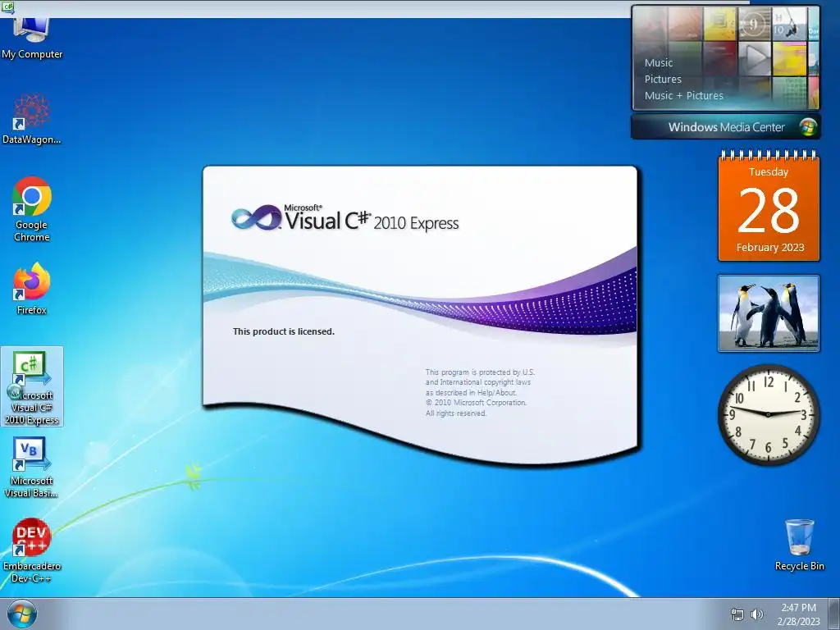Open the Recycle Bin icon
The height and width of the screenshot is (630, 840).
point(799,545)
